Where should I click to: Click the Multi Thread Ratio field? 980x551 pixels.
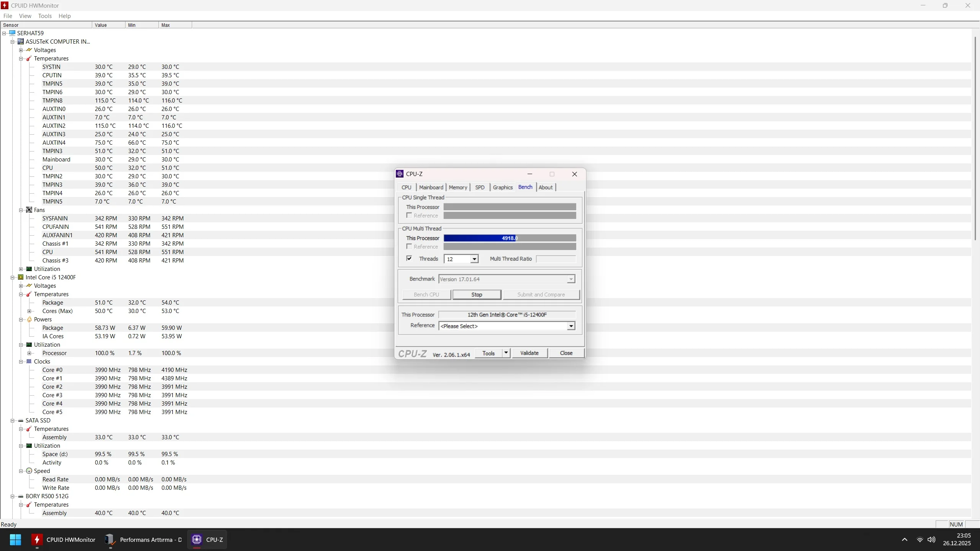[556, 259]
